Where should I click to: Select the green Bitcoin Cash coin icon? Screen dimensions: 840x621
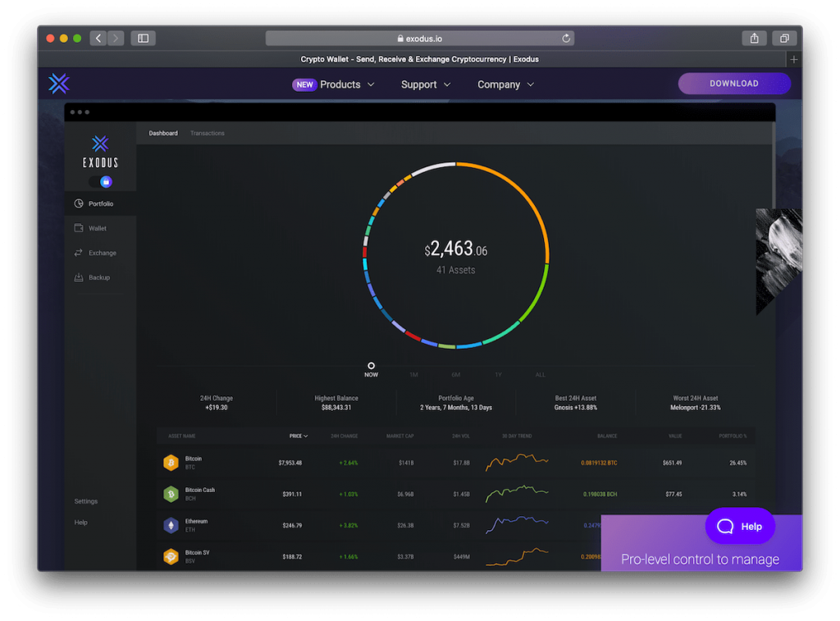pyautogui.click(x=171, y=494)
